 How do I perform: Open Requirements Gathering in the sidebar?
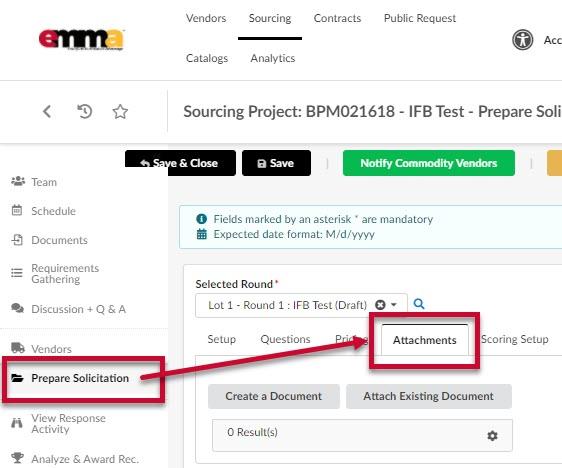coord(65,273)
